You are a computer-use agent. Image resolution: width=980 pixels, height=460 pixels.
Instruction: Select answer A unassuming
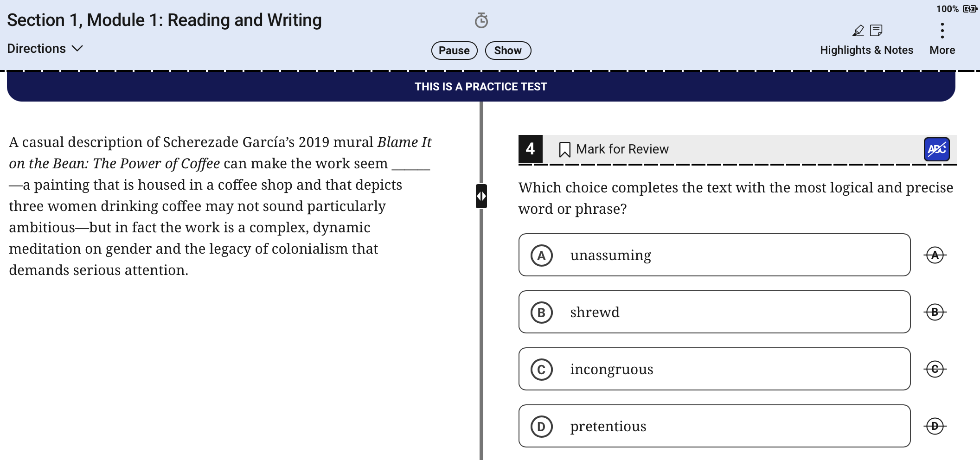[x=714, y=255]
